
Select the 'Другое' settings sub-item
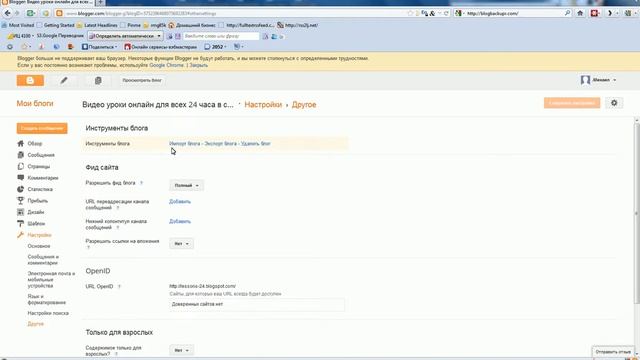(36, 324)
